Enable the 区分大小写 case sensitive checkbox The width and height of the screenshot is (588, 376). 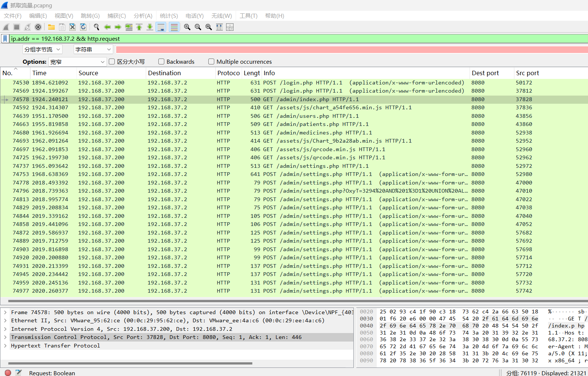[112, 61]
